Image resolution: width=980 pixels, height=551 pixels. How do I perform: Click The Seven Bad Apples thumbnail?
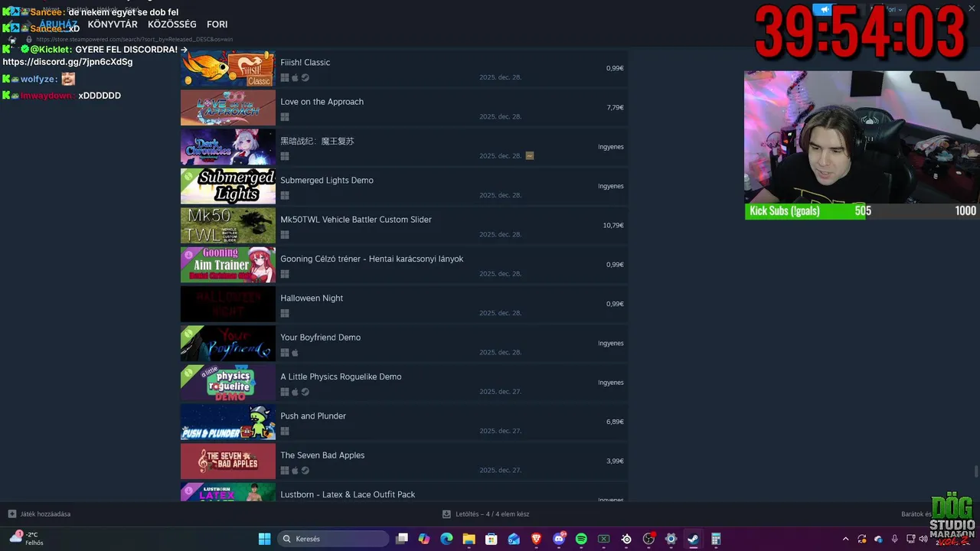tap(228, 461)
